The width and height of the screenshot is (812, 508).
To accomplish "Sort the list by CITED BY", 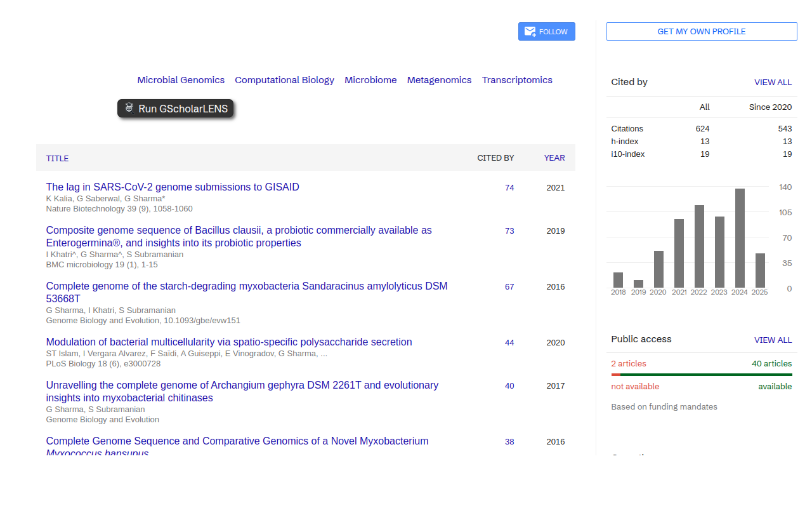I will [495, 157].
